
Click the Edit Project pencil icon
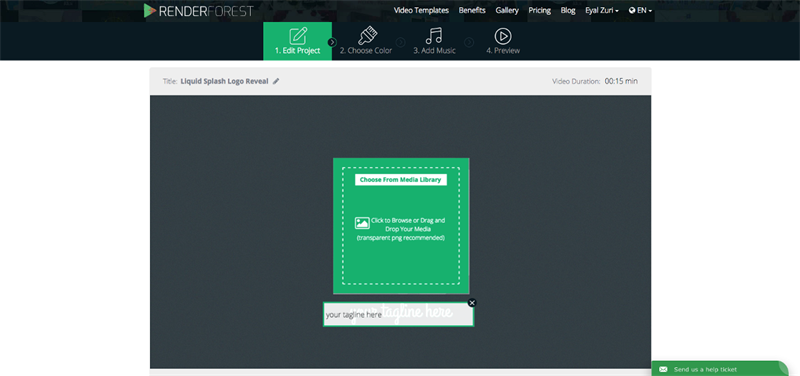coord(298,36)
